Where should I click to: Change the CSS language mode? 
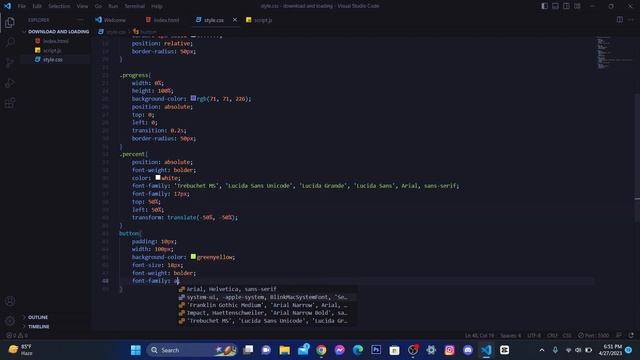click(x=567, y=336)
